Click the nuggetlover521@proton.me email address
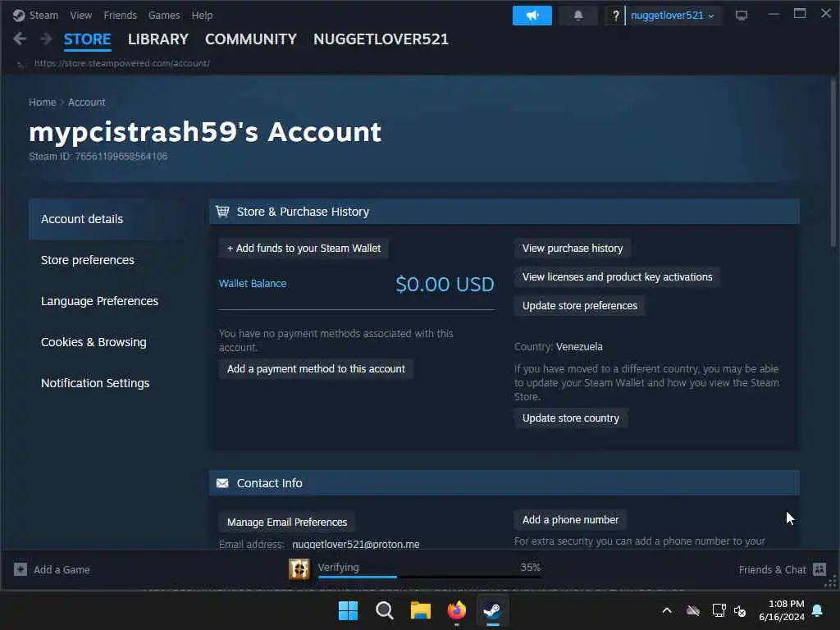The width and height of the screenshot is (840, 630). coord(356,545)
